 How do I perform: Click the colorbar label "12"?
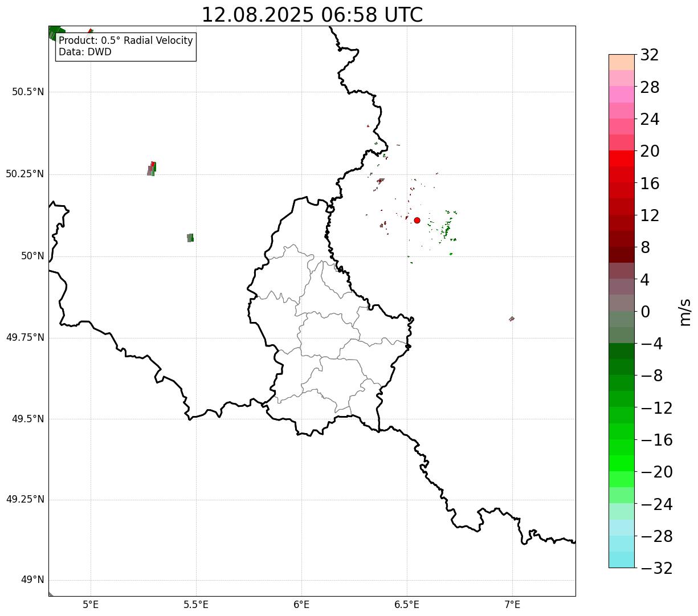click(650, 215)
